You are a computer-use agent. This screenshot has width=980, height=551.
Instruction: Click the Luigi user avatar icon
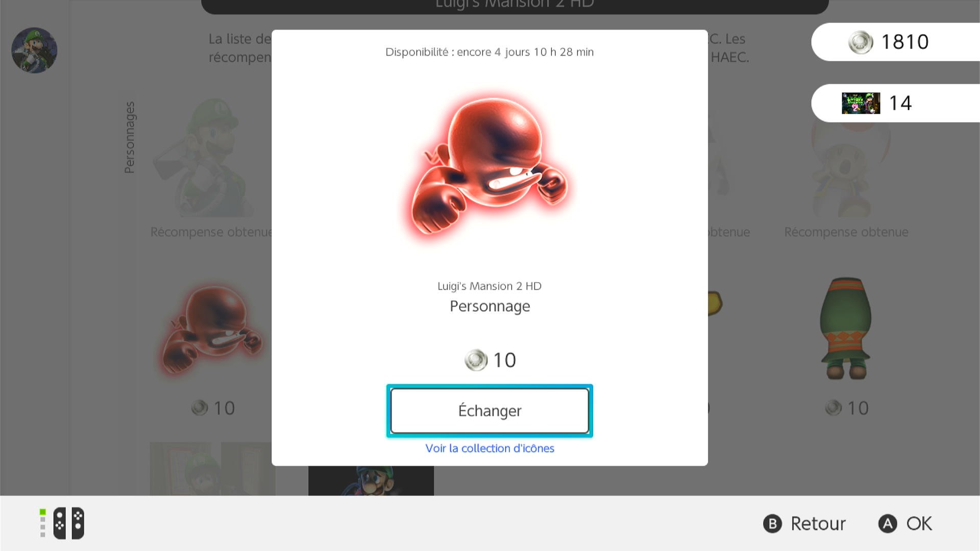click(x=34, y=50)
